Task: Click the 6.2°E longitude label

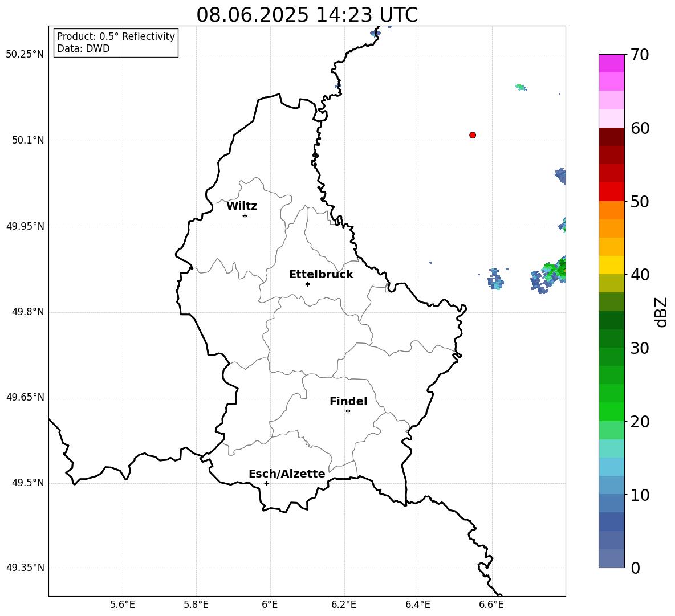Action: point(344,605)
